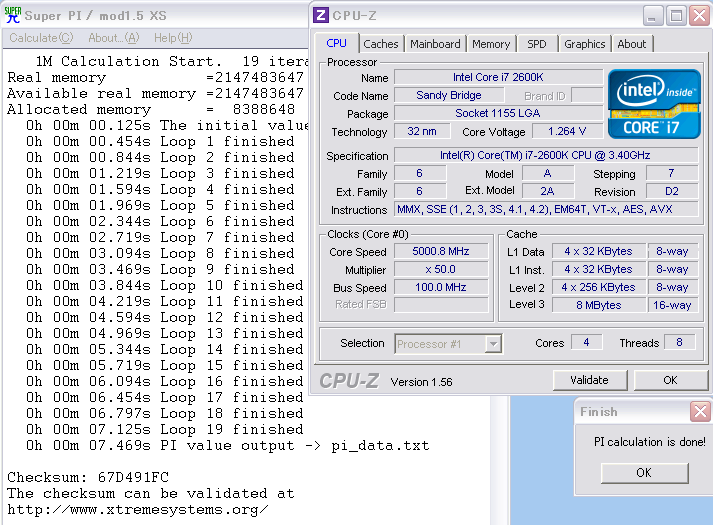Screen dimensions: 713x525
Task: Click the Loop 10 finished line
Action: point(165,285)
